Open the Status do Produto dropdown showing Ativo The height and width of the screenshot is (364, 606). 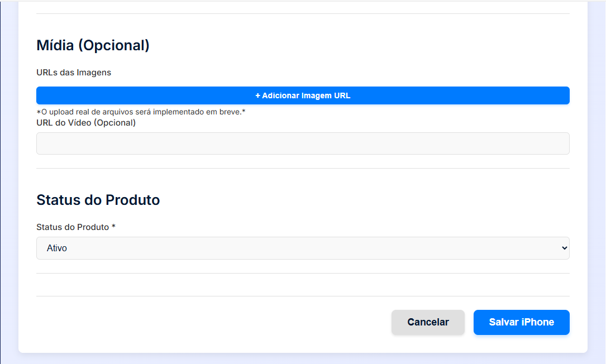303,248
